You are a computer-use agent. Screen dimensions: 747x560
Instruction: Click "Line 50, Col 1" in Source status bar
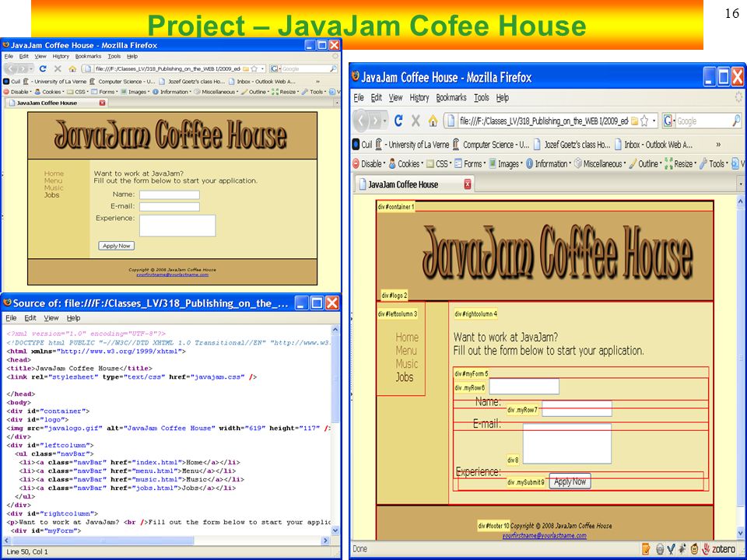pos(28,552)
